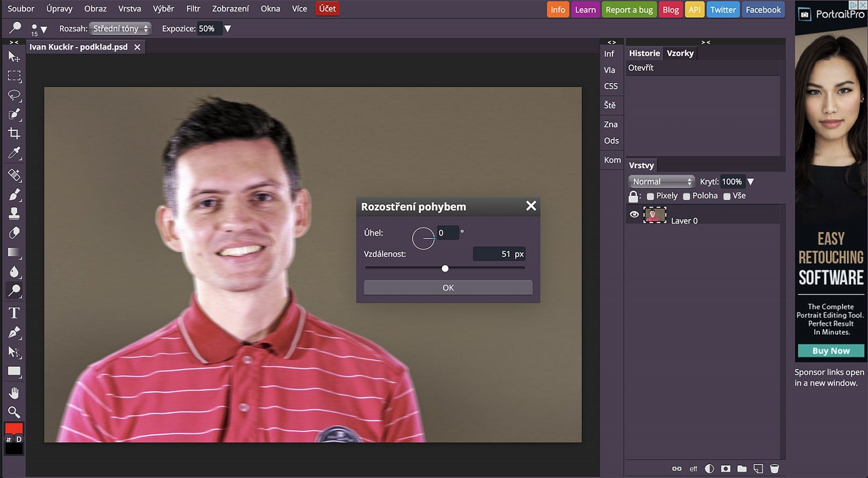Select the Type text tool
The height and width of the screenshot is (478, 868).
tap(14, 313)
